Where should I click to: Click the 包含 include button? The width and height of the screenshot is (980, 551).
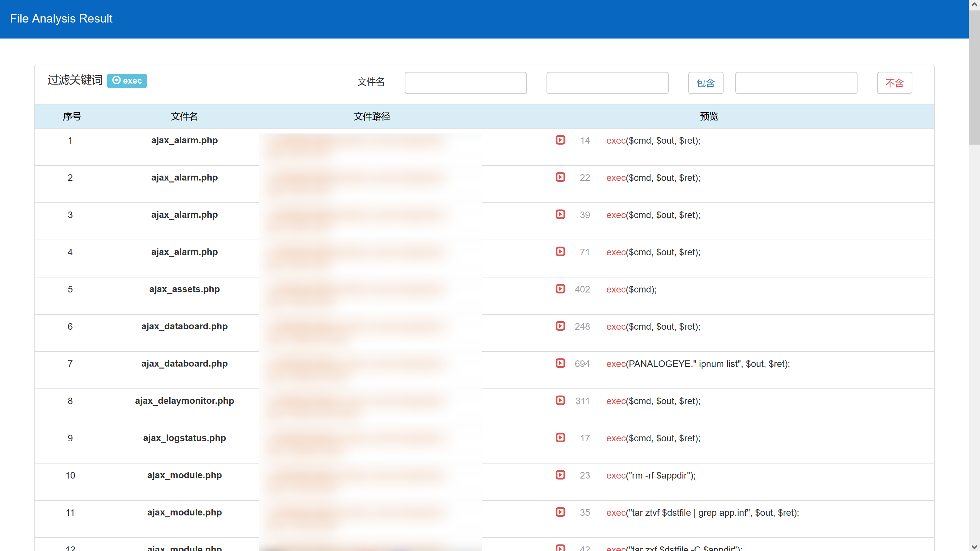[705, 83]
